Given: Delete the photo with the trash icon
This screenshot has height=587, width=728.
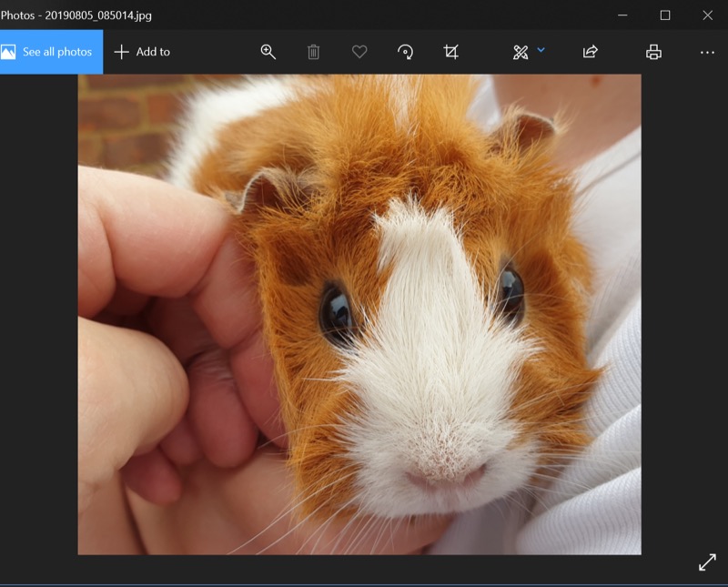Looking at the screenshot, I should (313, 52).
